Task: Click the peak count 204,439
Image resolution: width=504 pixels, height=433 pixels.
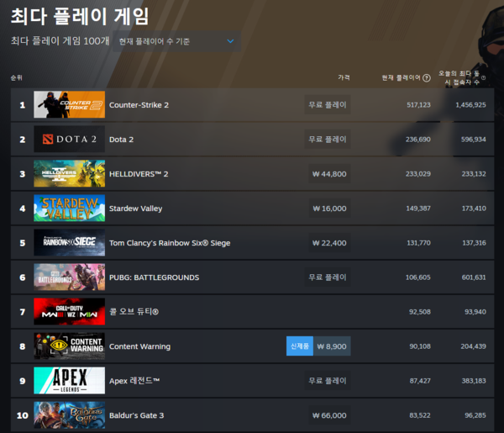Action: (x=473, y=346)
